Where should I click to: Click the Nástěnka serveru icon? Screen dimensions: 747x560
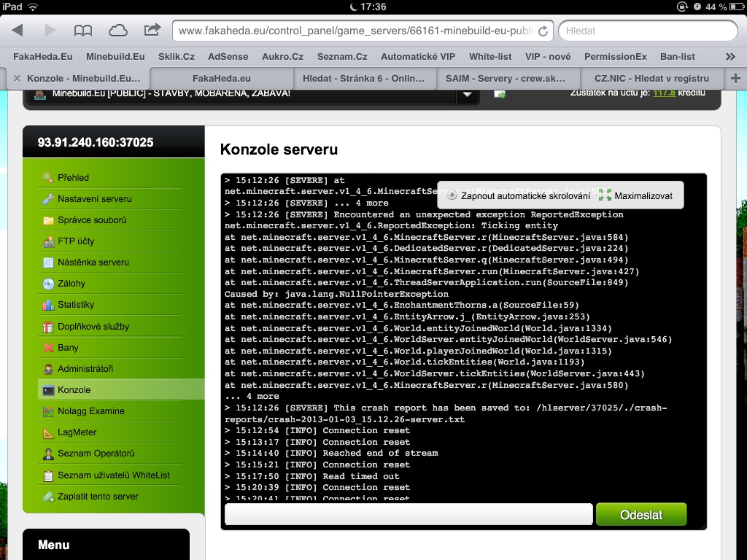(48, 262)
